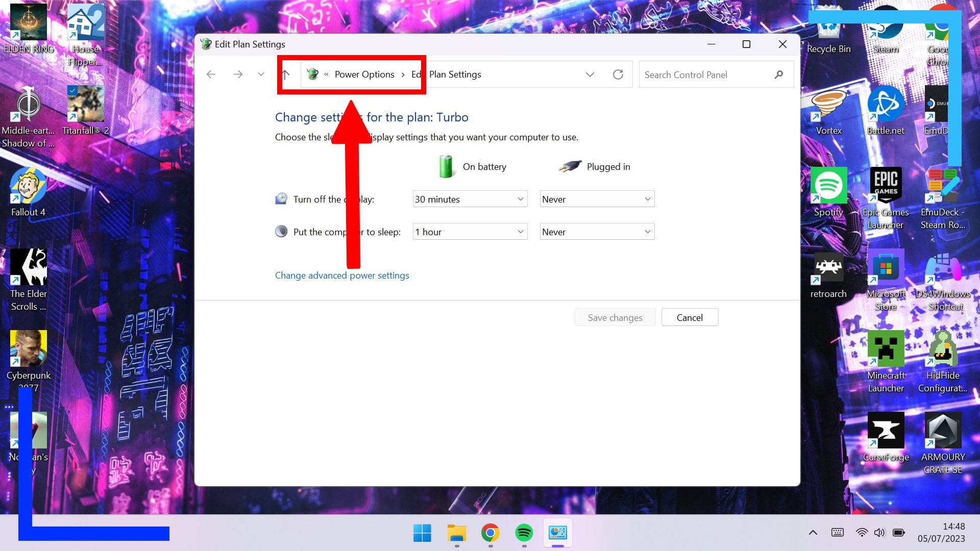The height and width of the screenshot is (551, 980).
Task: Show hidden system tray icons
Action: 813,533
